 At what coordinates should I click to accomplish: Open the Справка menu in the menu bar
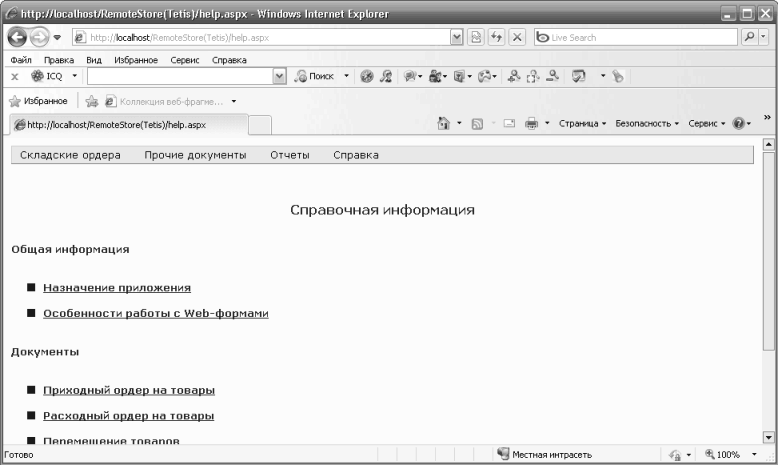[229, 60]
